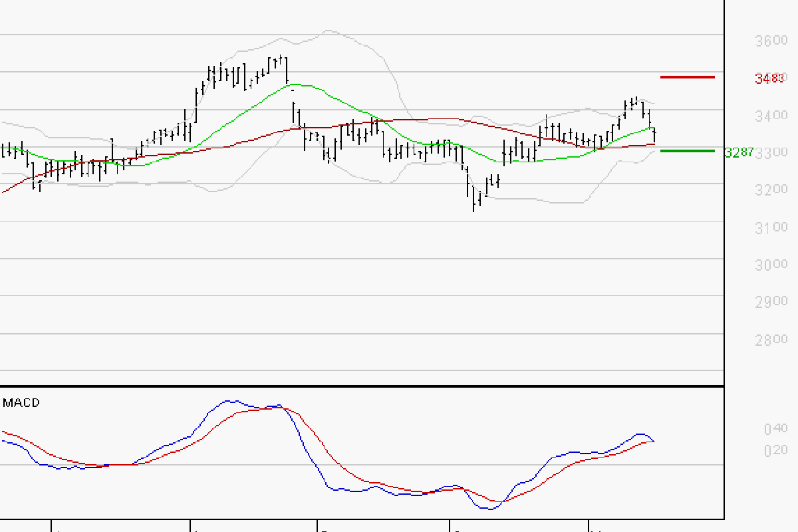The width and height of the screenshot is (798, 532).
Task: Click the 3400 price axis label
Action: click(771, 116)
